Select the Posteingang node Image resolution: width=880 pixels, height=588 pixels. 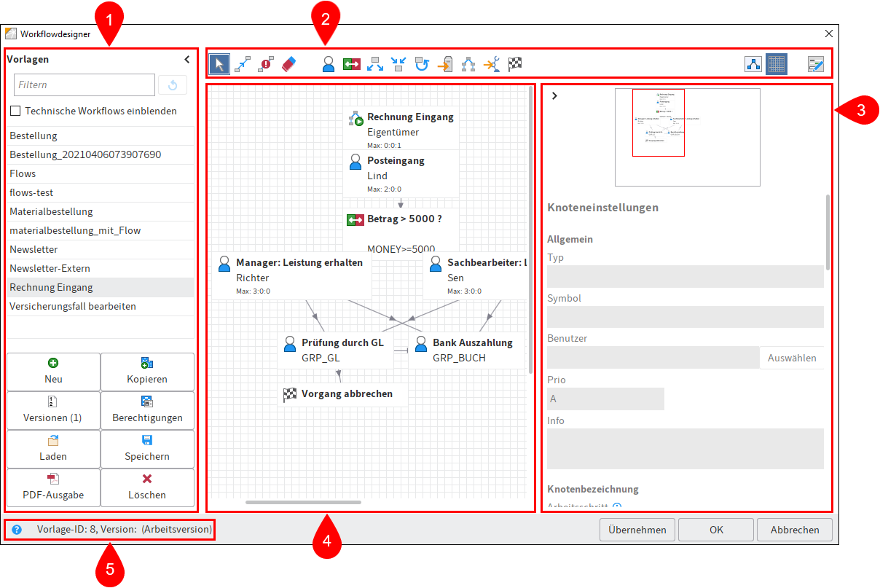tap(401, 173)
